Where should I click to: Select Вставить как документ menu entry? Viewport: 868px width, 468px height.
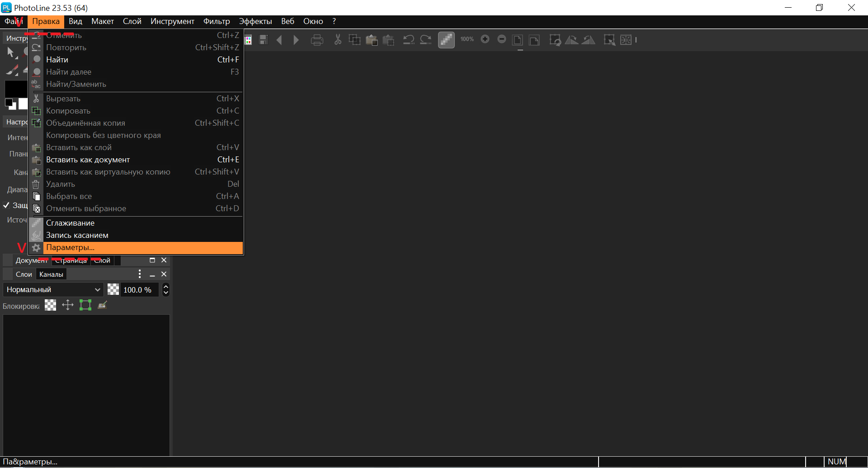coord(88,160)
